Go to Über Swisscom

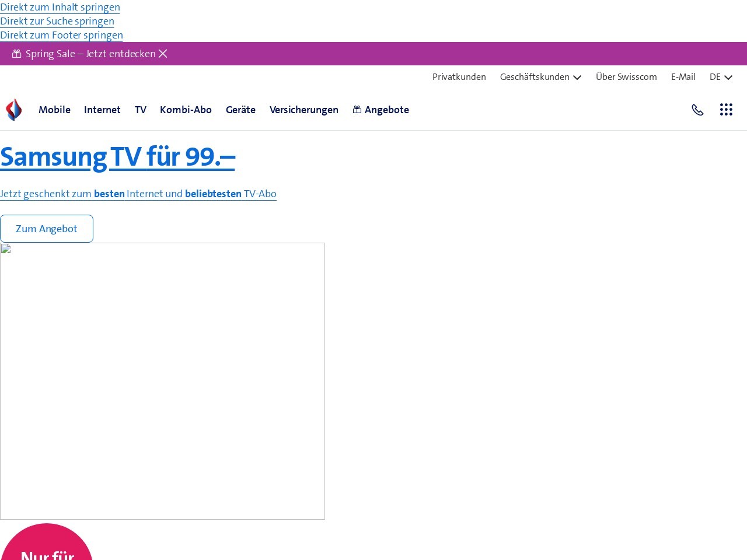point(626,77)
